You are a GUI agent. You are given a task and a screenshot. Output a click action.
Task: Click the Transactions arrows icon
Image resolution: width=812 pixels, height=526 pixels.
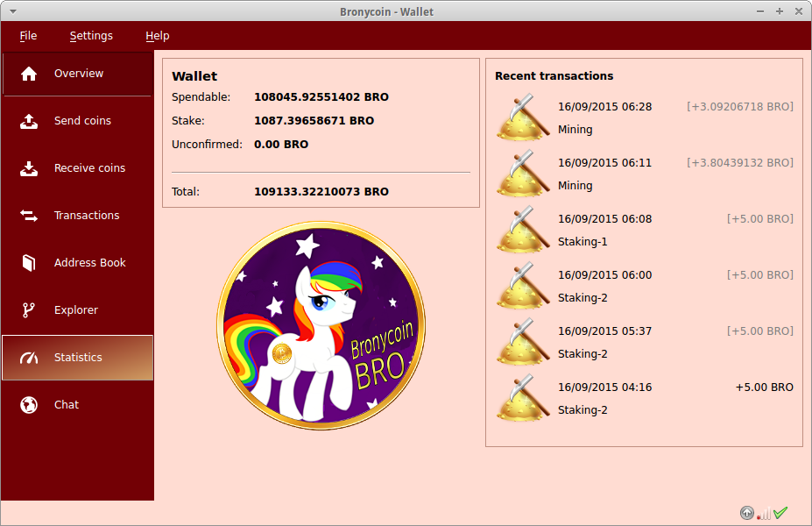pyautogui.click(x=29, y=216)
